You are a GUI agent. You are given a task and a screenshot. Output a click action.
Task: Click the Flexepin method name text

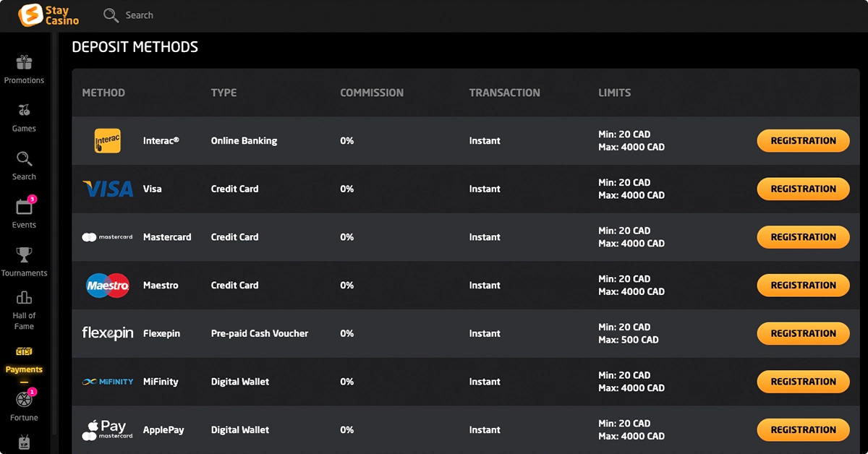coord(161,333)
